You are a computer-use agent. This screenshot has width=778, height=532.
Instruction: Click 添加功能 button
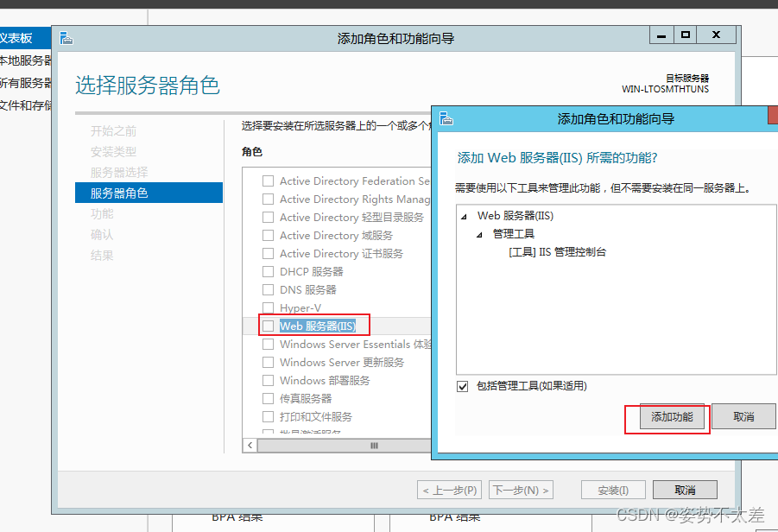[x=672, y=416]
